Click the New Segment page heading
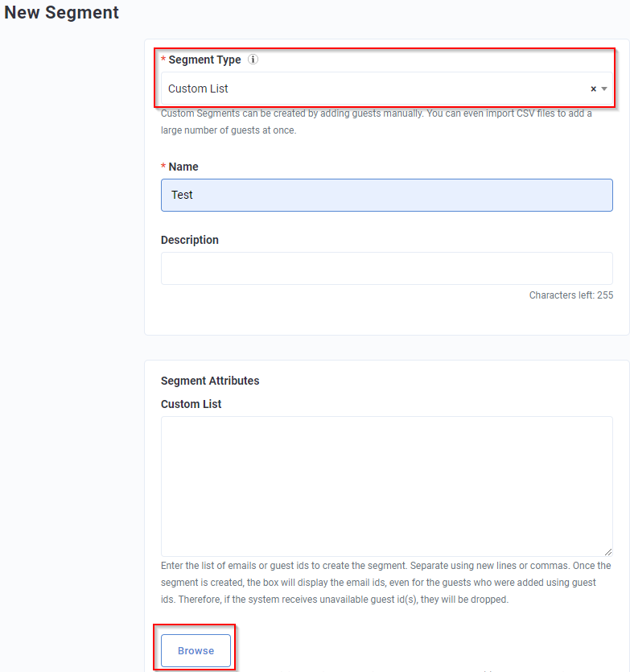 pos(61,13)
